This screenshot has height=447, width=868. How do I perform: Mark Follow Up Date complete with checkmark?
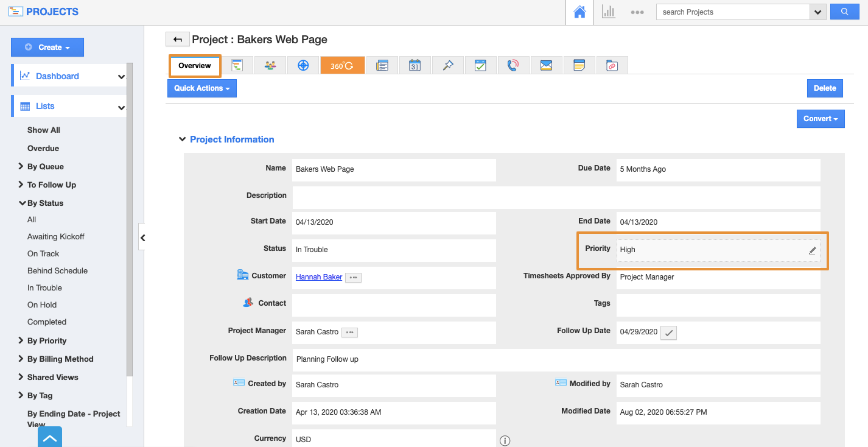[668, 333]
